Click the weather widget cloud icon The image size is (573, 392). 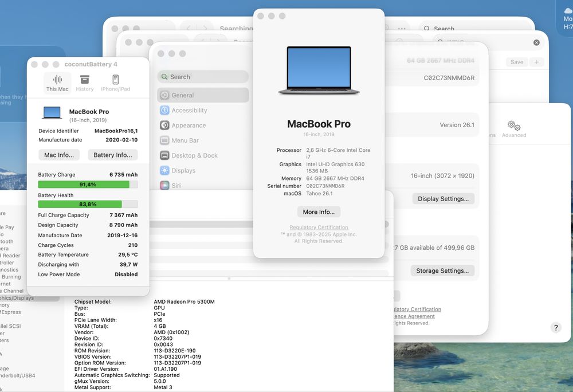pos(568,11)
